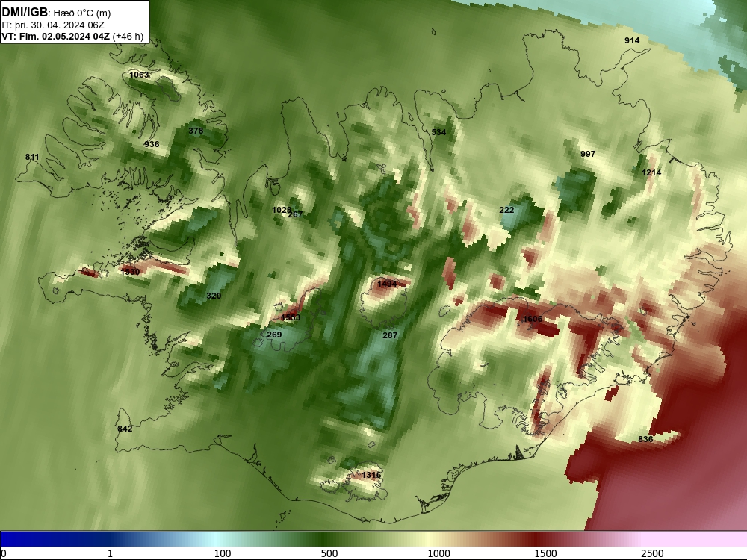The width and height of the screenshot is (747, 560).
Task: Select the 222 height label
Action: [506, 210]
